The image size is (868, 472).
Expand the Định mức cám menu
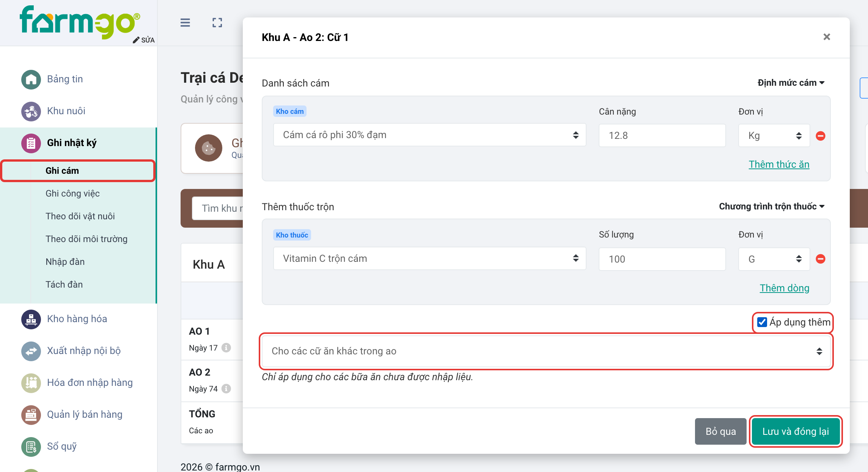click(x=791, y=83)
